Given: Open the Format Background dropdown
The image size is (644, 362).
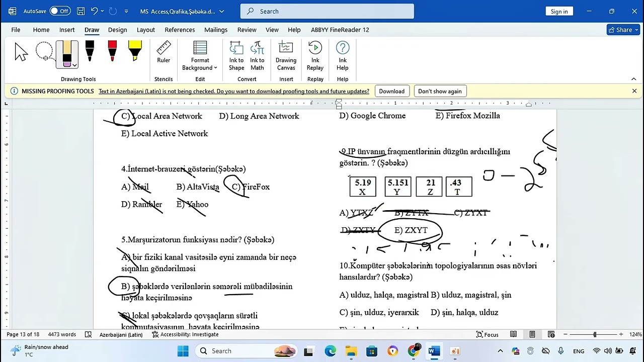Looking at the screenshot, I should [200, 56].
